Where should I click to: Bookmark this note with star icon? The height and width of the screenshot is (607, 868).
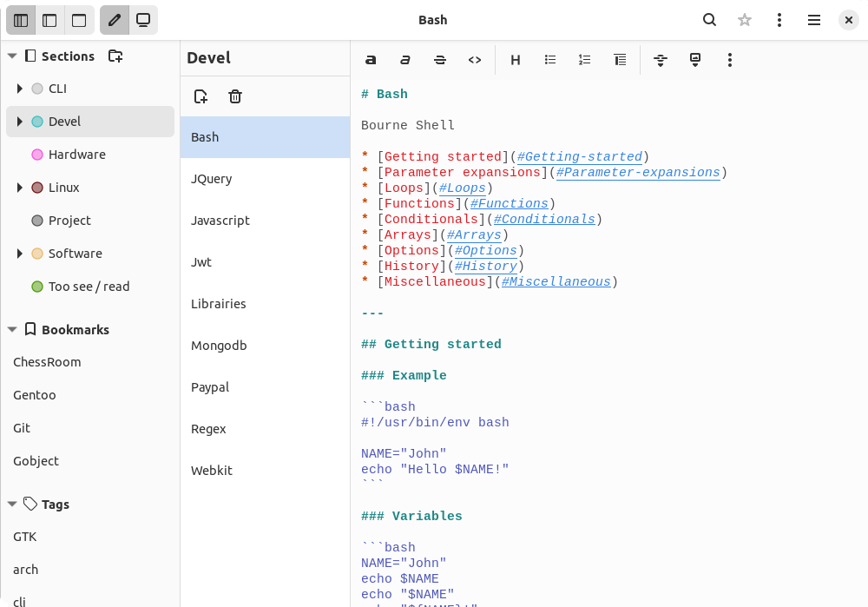pyautogui.click(x=745, y=21)
